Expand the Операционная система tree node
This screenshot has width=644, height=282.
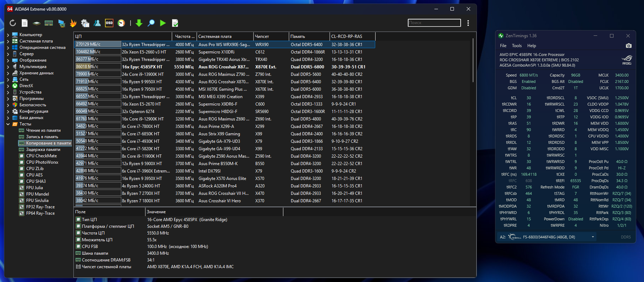[x=8, y=47]
